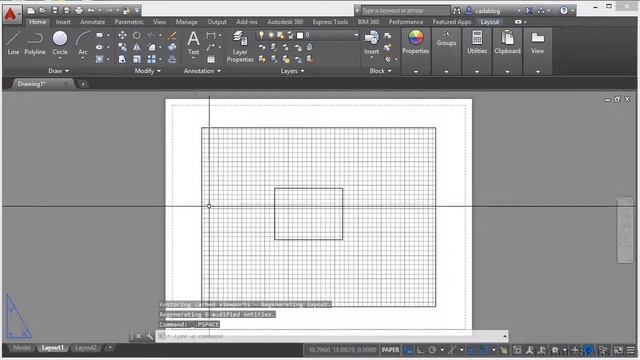The width and height of the screenshot is (640, 360).
Task: Expand the Block panel
Action: (380, 71)
